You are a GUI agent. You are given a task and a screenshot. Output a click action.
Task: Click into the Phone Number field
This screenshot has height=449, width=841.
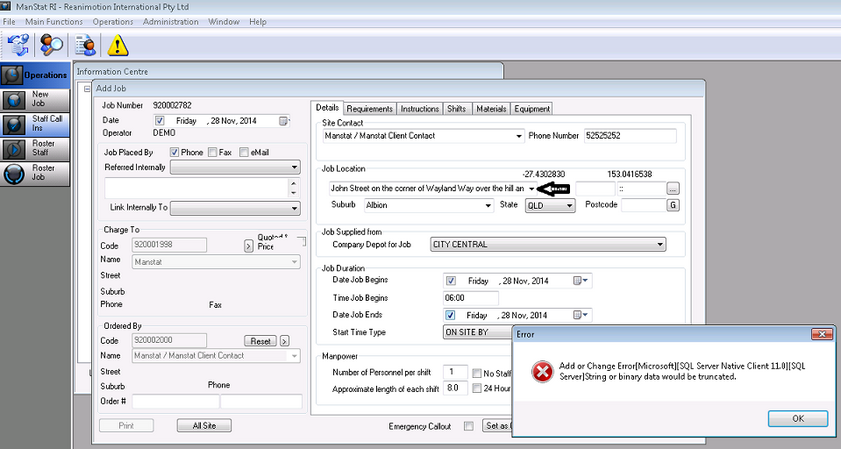click(630, 136)
